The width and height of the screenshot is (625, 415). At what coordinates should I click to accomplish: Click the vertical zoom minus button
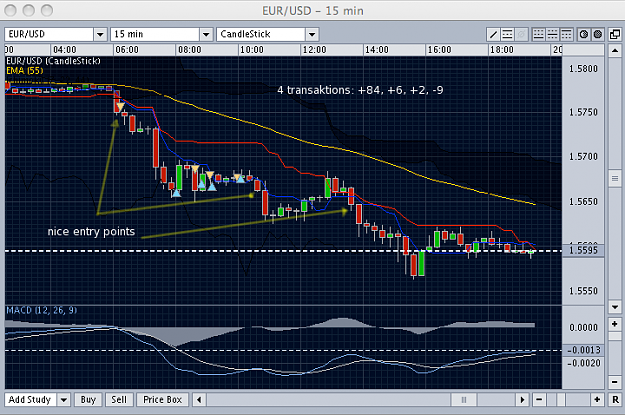[615, 382]
